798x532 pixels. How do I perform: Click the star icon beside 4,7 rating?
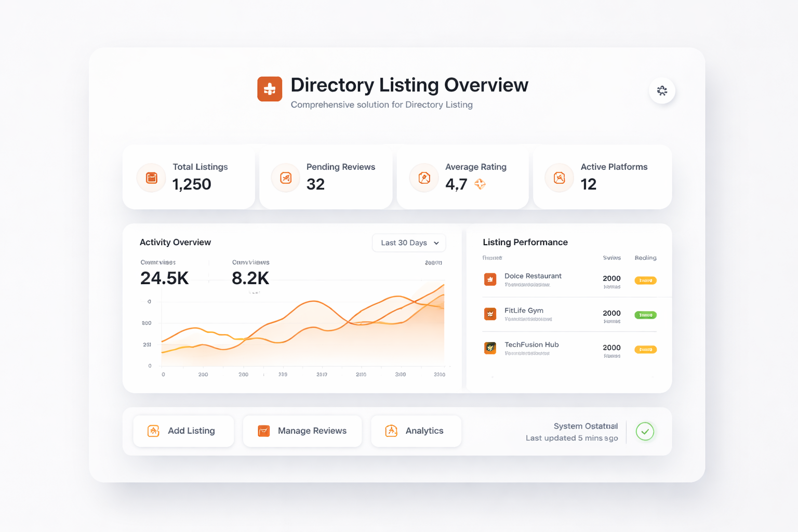coord(480,184)
